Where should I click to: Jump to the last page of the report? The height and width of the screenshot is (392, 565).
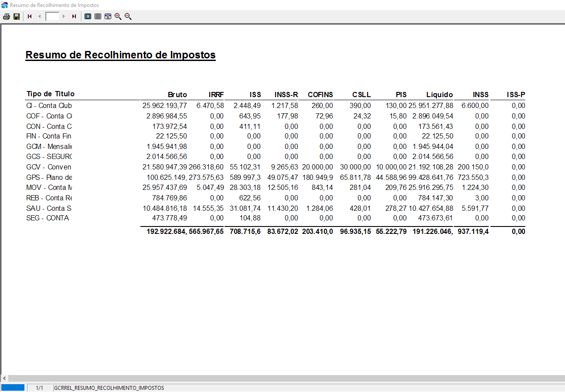point(74,17)
